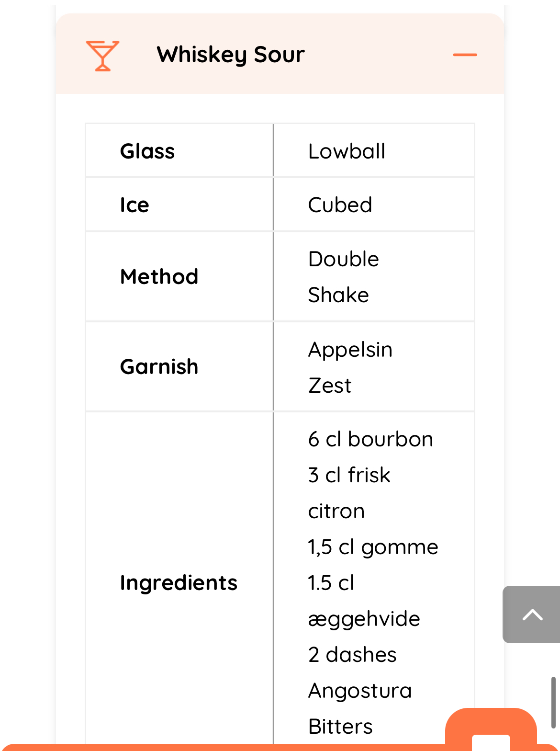This screenshot has height=751, width=560.
Task: Click the æggehvide ingredient text
Action: (364, 619)
